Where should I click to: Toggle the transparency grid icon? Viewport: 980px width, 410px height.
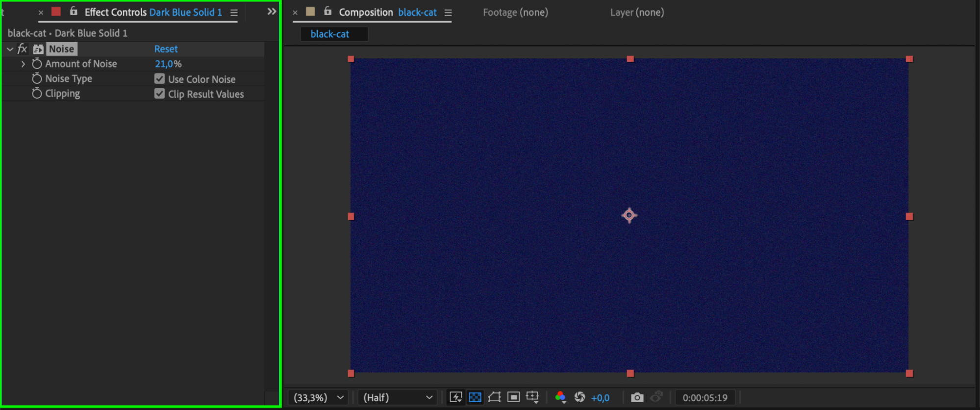475,397
